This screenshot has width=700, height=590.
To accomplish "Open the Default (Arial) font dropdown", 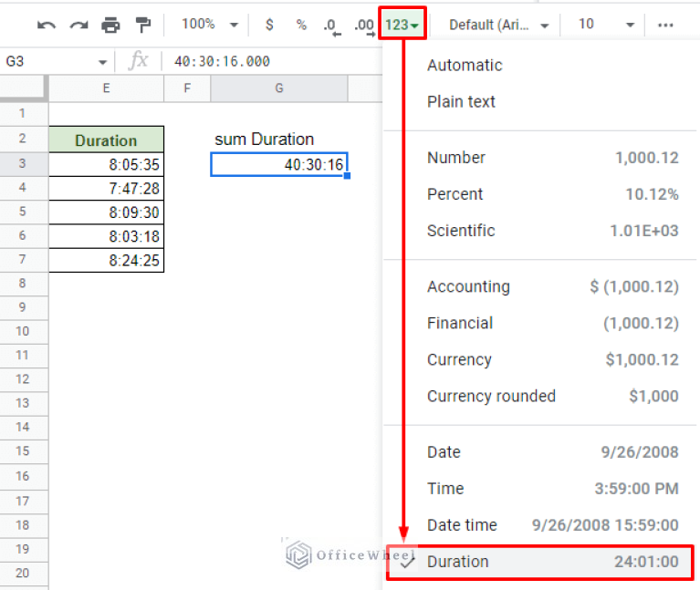I will pos(498,25).
